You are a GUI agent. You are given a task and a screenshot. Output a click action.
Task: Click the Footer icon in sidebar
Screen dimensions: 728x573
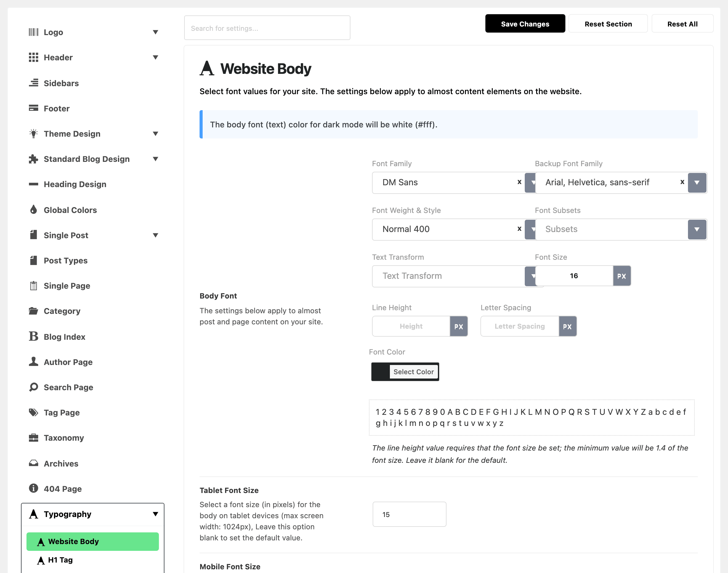point(34,108)
